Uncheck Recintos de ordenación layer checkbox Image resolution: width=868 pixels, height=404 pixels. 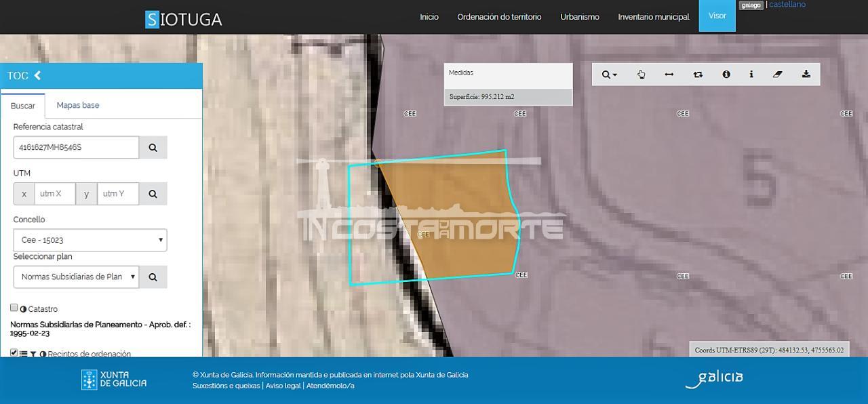point(14,352)
